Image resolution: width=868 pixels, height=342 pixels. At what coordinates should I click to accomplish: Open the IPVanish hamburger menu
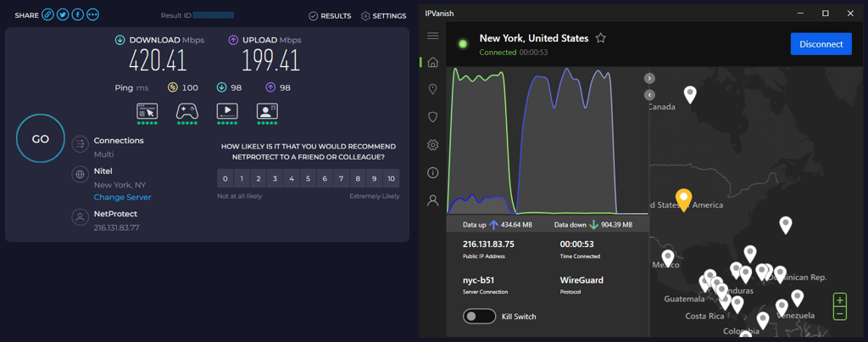click(433, 36)
